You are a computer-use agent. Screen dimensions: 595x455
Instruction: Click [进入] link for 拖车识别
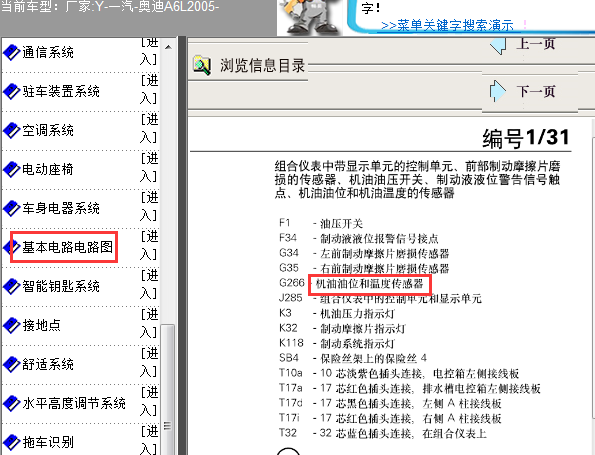[x=149, y=440]
